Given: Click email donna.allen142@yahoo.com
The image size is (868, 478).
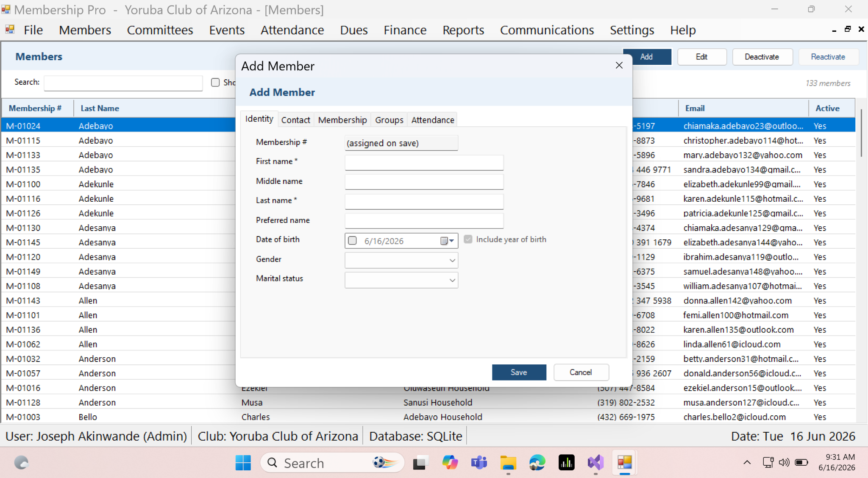Looking at the screenshot, I should click(x=737, y=300).
